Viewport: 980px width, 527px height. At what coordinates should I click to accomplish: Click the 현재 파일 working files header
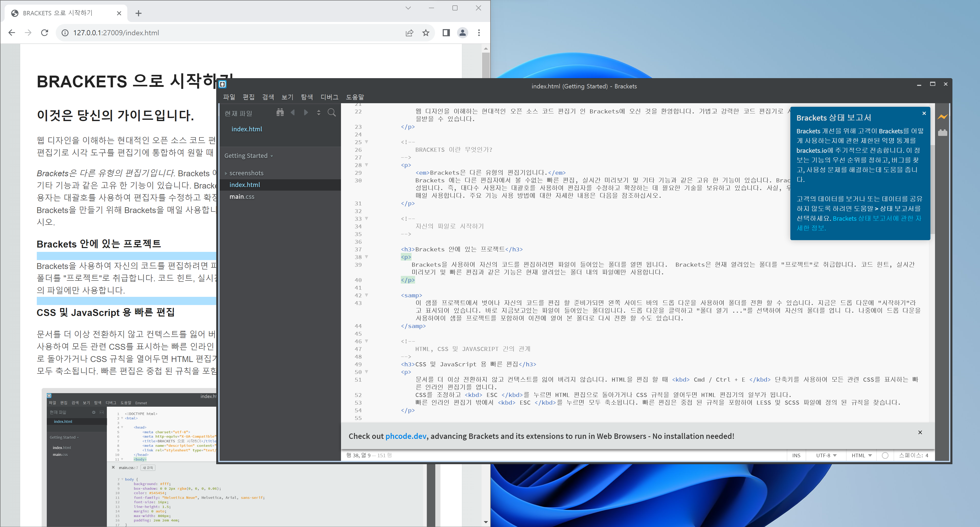[x=238, y=113]
